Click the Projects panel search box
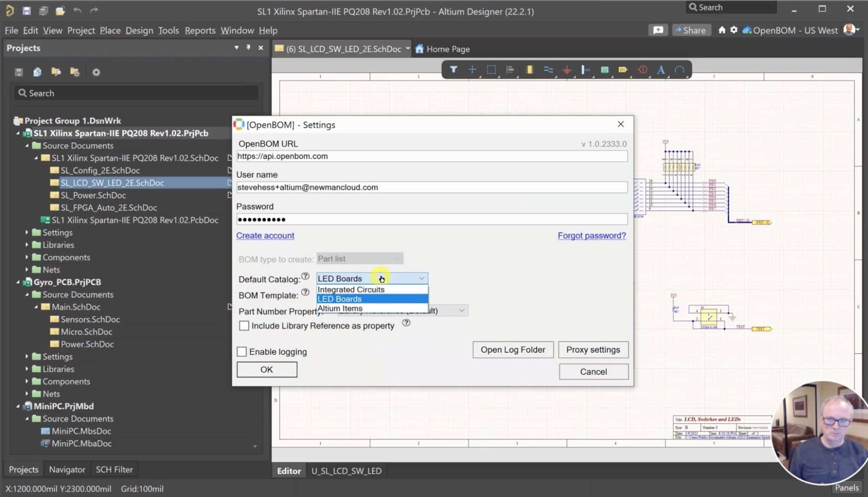Viewport: 868px width, 497px height. (x=136, y=93)
